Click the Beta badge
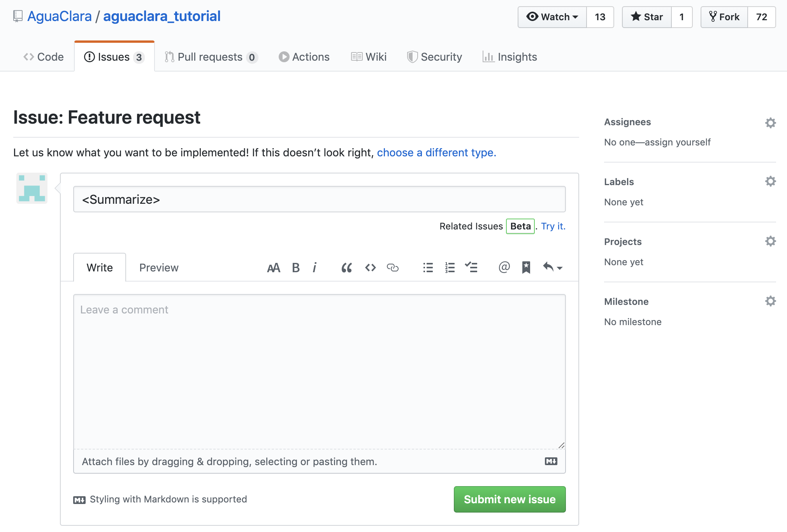 (520, 226)
